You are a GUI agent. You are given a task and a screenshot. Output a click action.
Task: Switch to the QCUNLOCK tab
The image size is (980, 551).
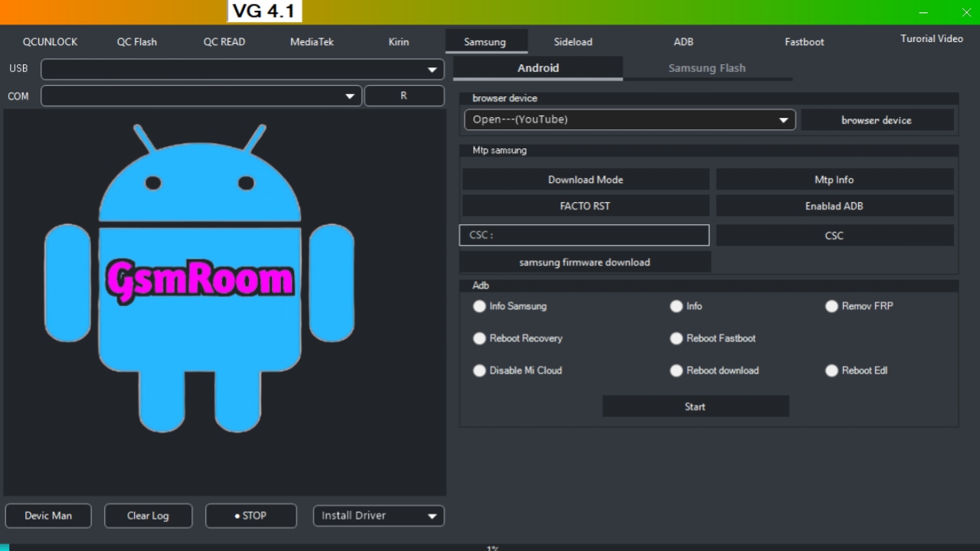click(x=50, y=42)
